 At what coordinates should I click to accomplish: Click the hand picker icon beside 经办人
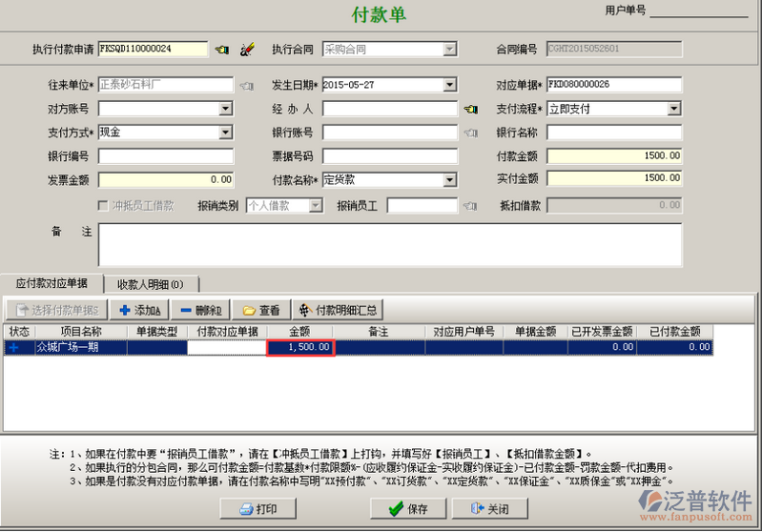[x=470, y=110]
